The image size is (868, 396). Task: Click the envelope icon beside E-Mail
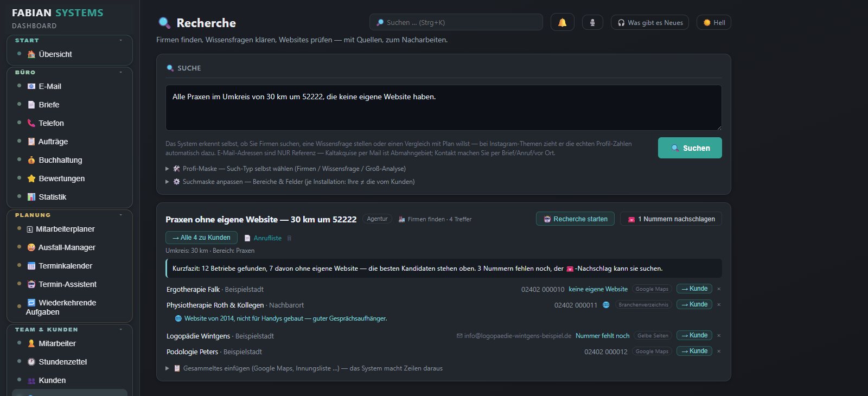click(x=31, y=86)
